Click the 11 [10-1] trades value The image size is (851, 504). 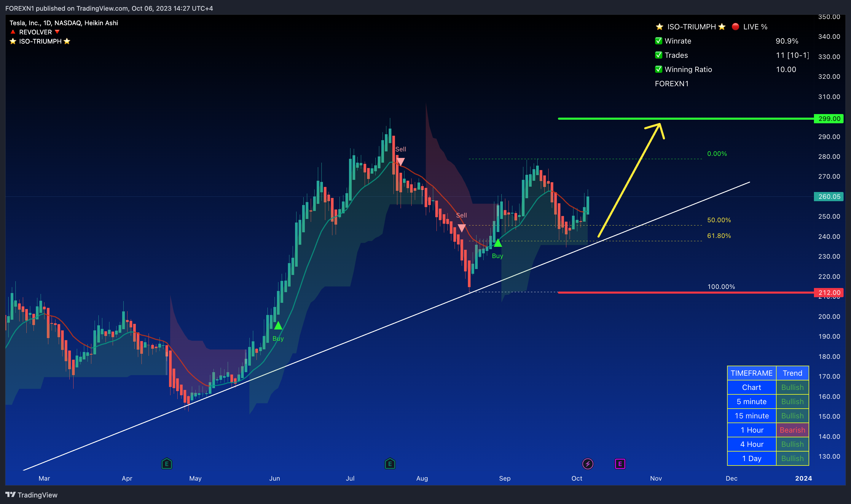pos(793,55)
